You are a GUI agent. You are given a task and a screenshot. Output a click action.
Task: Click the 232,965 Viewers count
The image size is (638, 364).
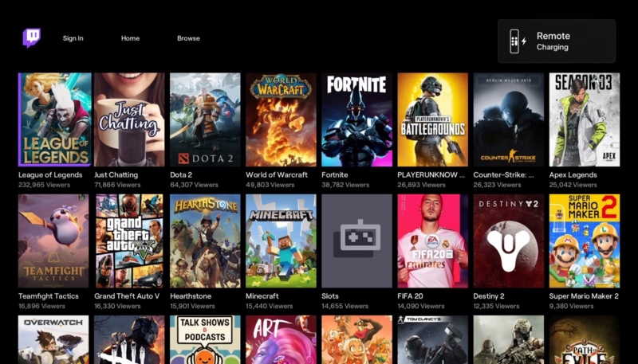click(x=45, y=185)
